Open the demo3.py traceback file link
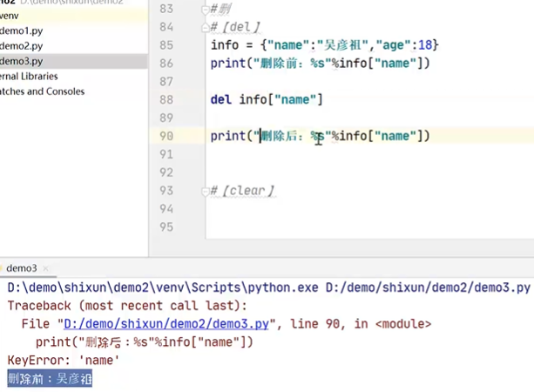The height and width of the screenshot is (392, 534). click(166, 324)
